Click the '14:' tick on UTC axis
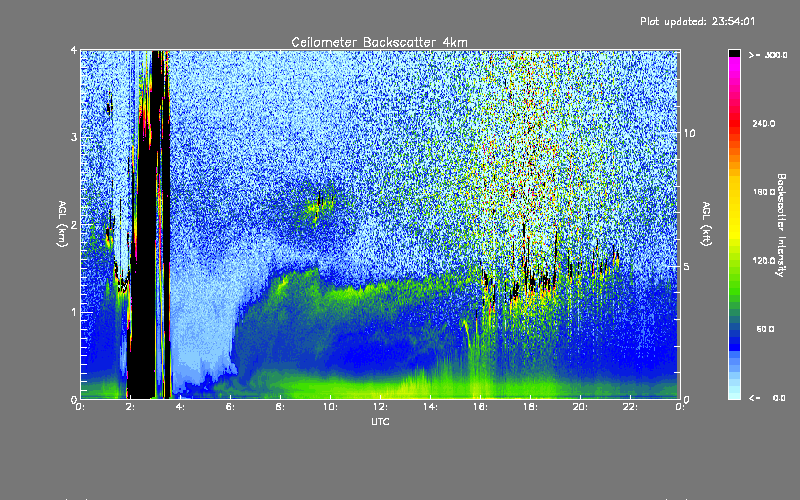Screen dimensions: 800x500 coord(430,407)
